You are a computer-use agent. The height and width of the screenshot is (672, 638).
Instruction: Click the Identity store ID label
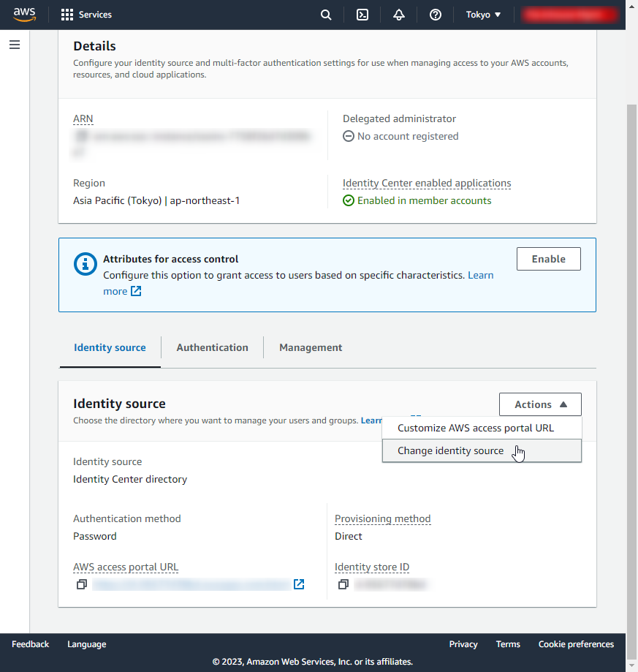click(x=372, y=567)
